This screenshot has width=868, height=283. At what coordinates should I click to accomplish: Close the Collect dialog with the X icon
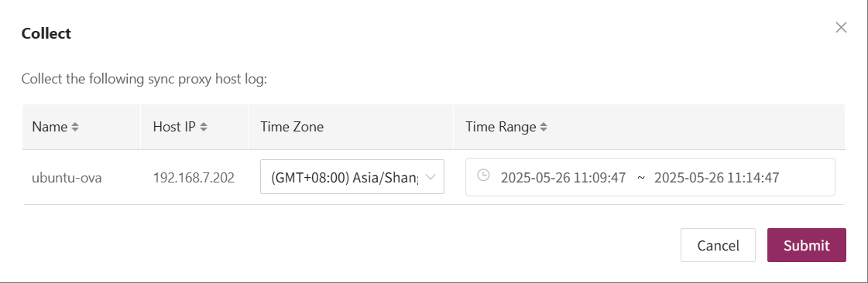point(841,28)
